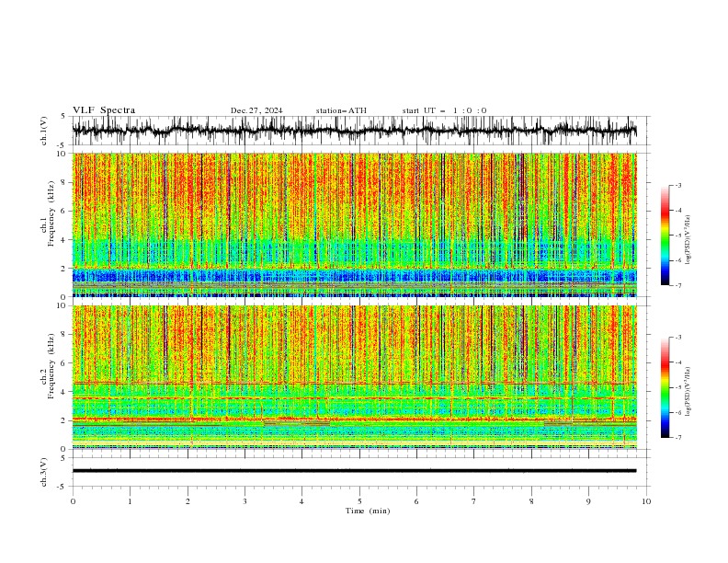The height and width of the screenshot is (563, 728).
Task: Click time axis tick label '7'
Action: pos(474,501)
